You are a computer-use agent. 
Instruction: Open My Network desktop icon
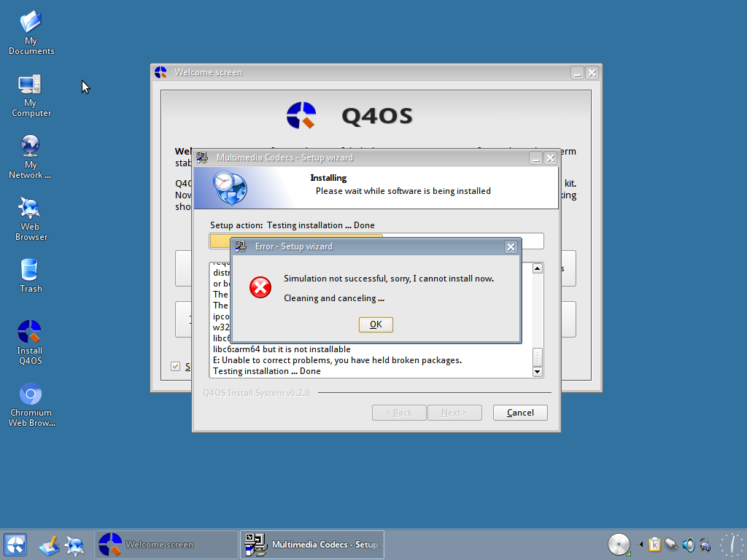point(30,157)
